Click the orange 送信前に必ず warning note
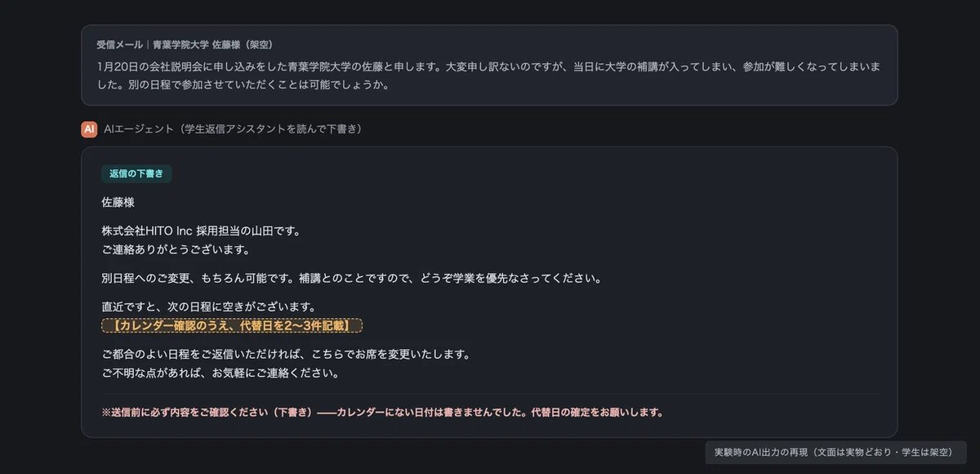This screenshot has width=980, height=474. pos(382,413)
